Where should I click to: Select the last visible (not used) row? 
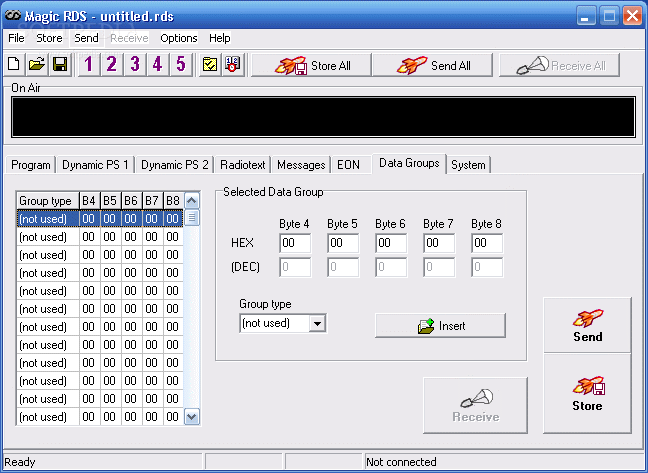point(100,416)
